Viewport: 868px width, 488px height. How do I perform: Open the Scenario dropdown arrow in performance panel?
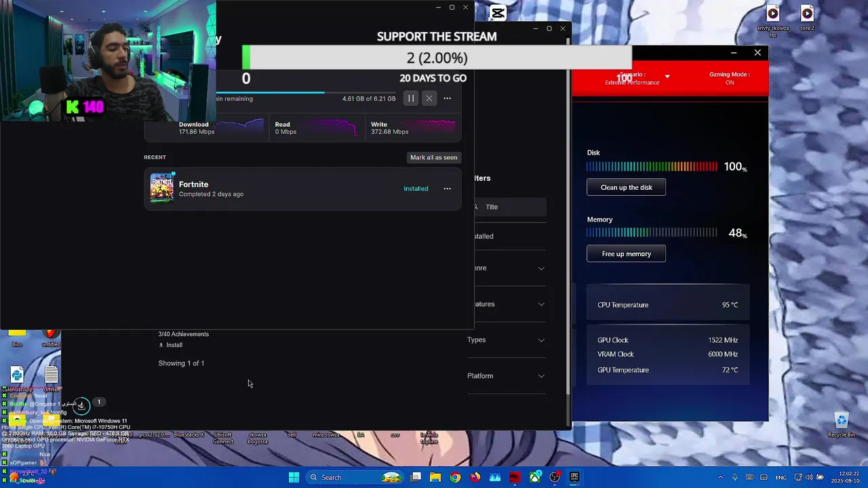click(667, 77)
